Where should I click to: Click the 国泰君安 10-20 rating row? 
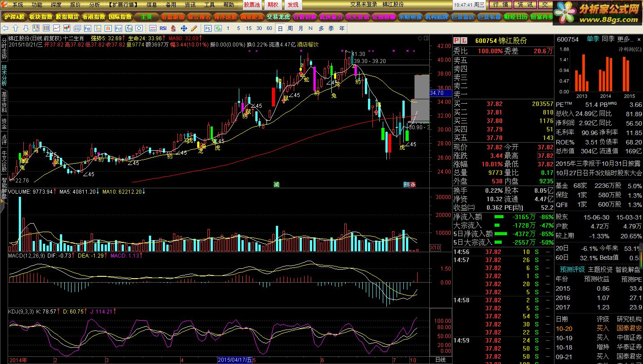click(x=599, y=328)
